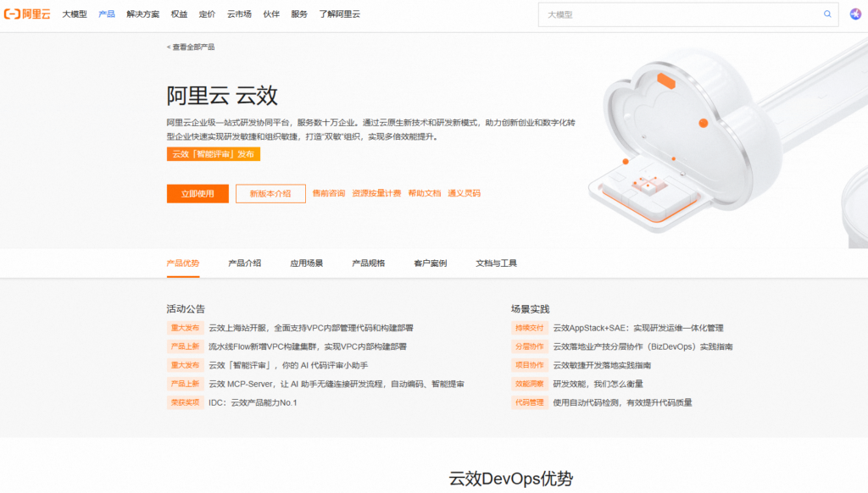This screenshot has width=868, height=493.
Task: Click the 场景实践 heading
Action: coord(531,309)
